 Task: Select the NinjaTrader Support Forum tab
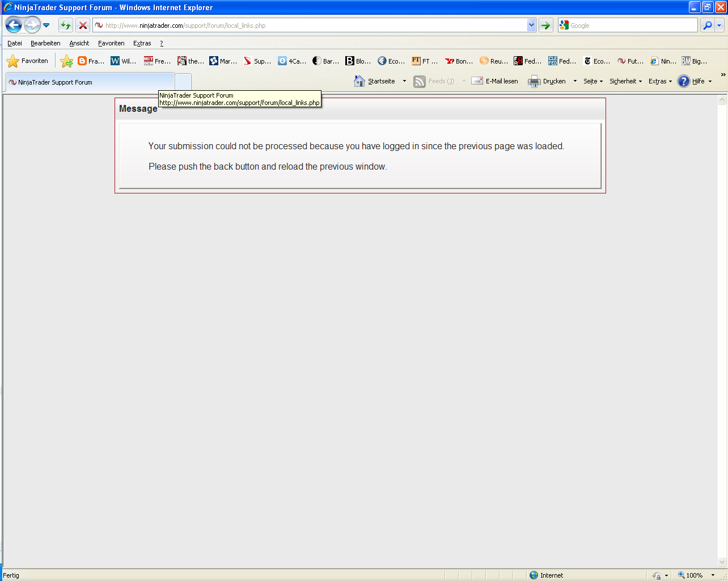point(90,82)
